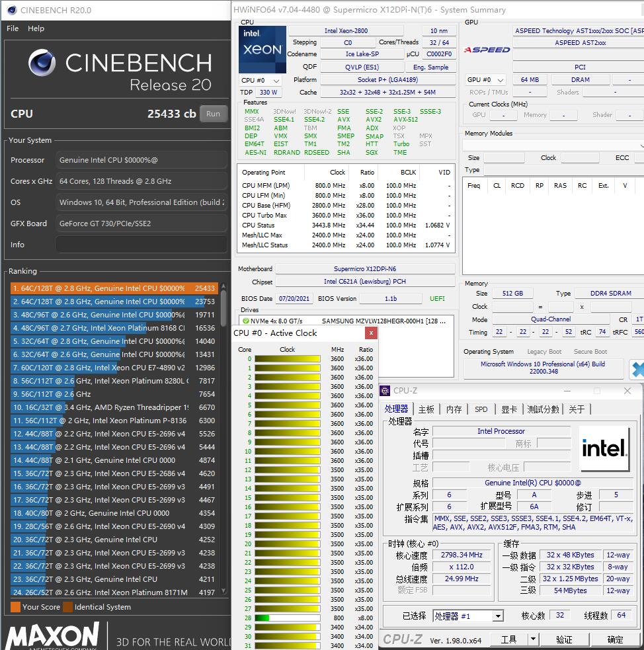Select ranking entry 1 with score 25433
Screen dimensions: 644x650
point(114,288)
